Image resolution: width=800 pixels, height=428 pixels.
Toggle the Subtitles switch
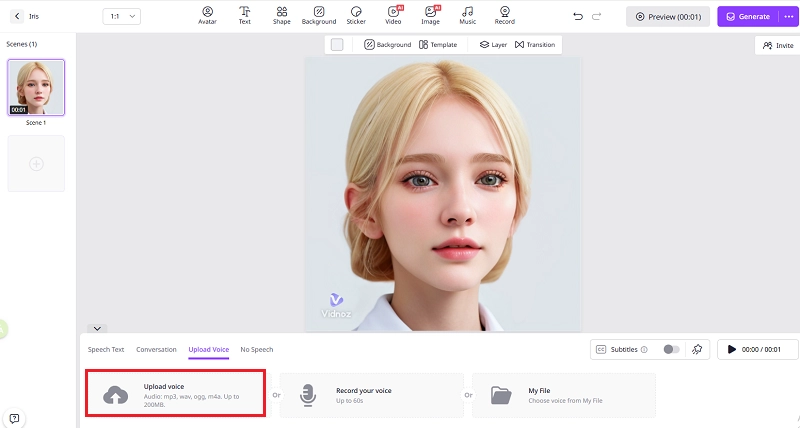pos(671,349)
